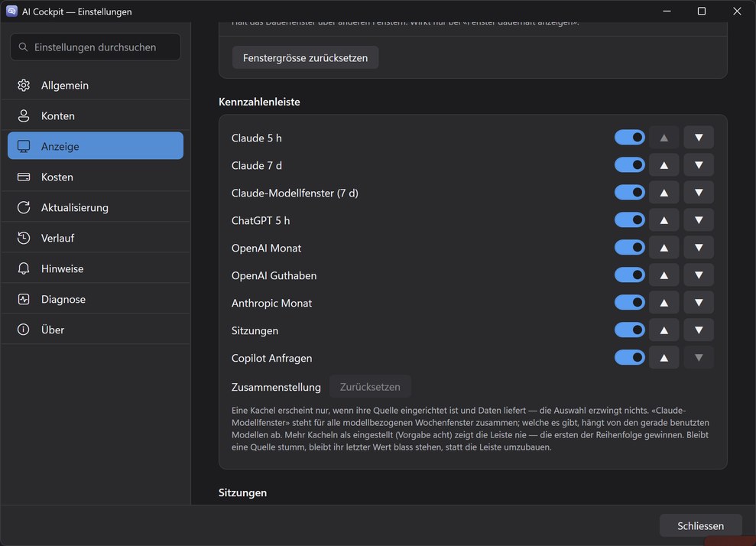The image size is (756, 546).
Task: Move Sitzungen up with the arrow button
Action: 664,330
